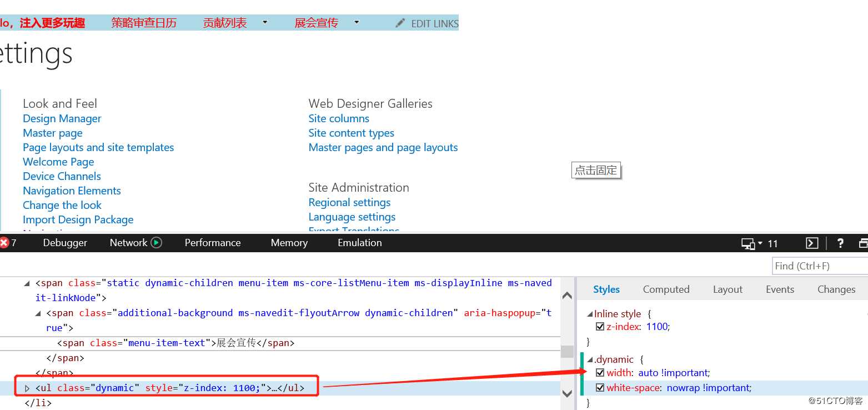Select the Events pane tab
The image size is (868, 410).
[780, 289]
